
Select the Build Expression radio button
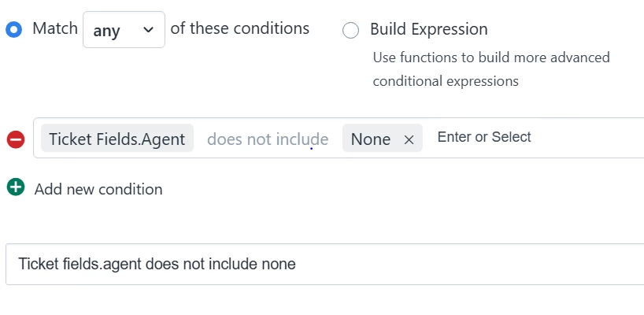click(x=351, y=30)
